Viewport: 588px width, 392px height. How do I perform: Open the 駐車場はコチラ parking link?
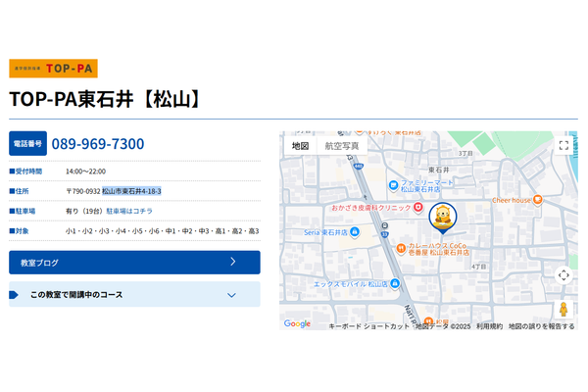[x=129, y=212]
